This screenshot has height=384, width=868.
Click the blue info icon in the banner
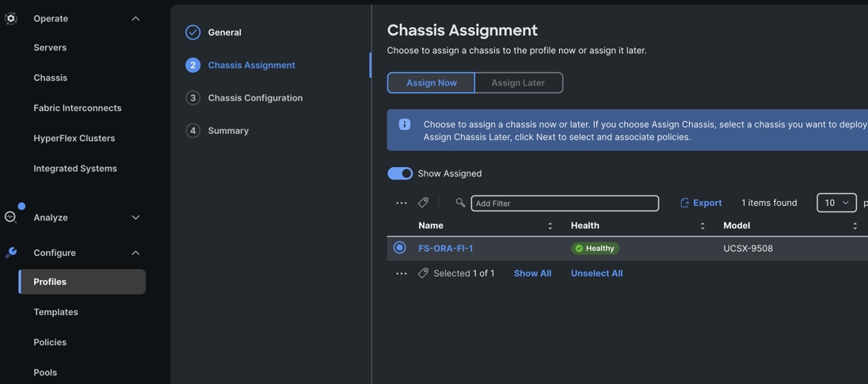[x=405, y=124]
